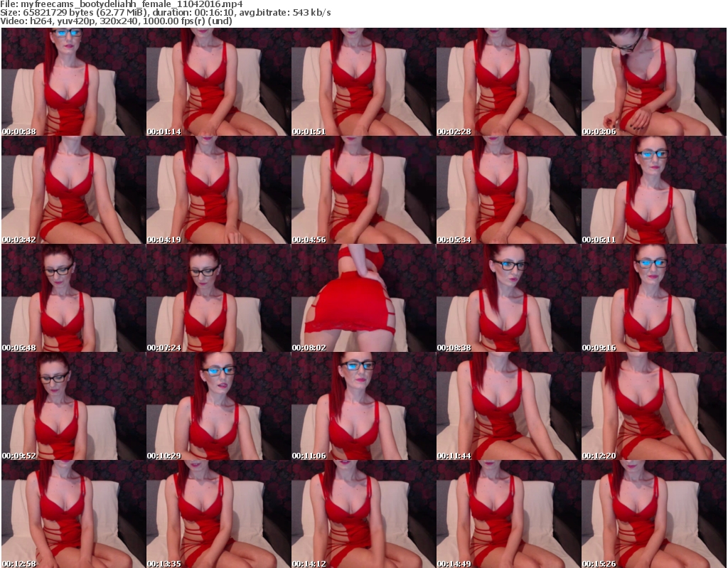728x568 pixels.
Task: Open the frame stamped 00:14:12
Action: (x=363, y=514)
